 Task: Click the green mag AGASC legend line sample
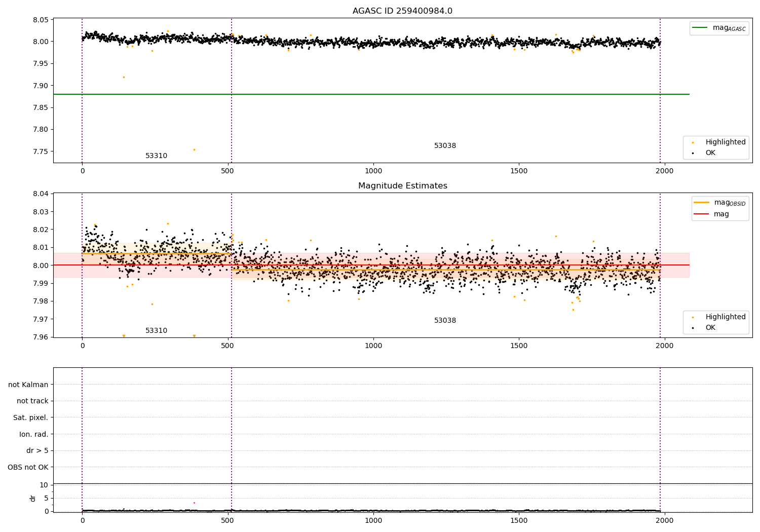coord(701,28)
